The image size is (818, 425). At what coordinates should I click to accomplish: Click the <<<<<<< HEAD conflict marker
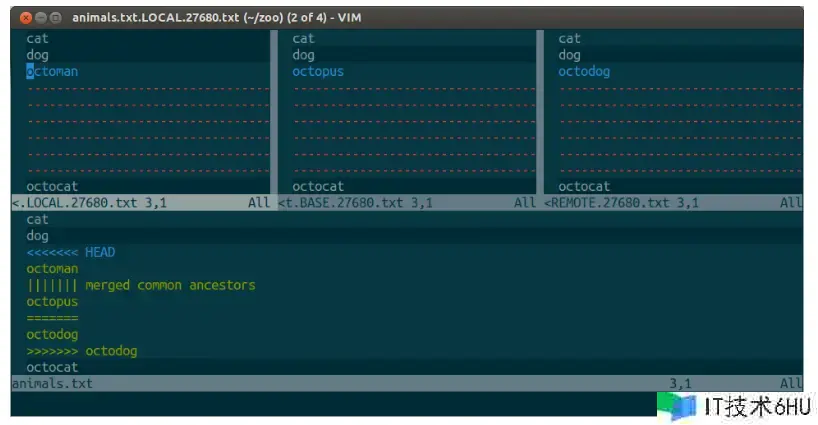(x=71, y=252)
